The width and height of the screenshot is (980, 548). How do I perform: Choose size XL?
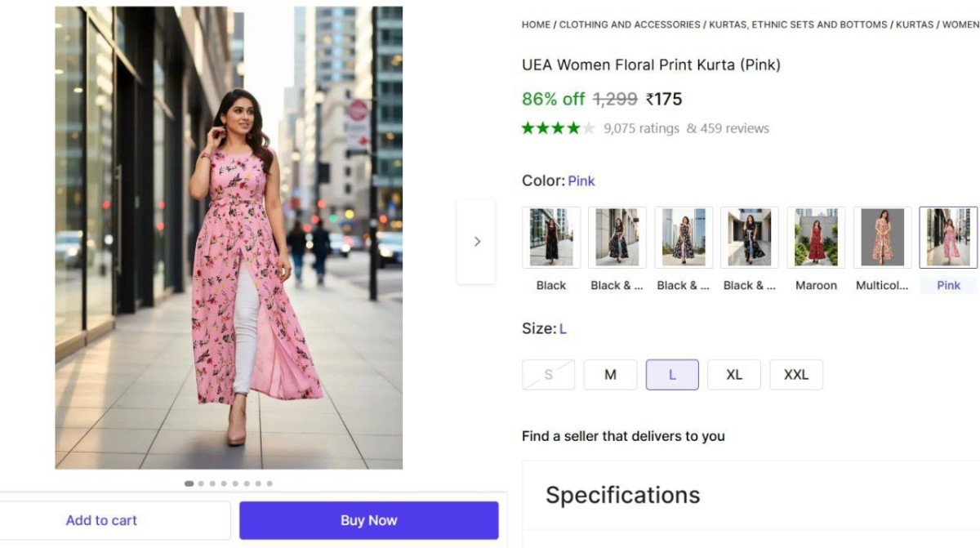(x=734, y=375)
